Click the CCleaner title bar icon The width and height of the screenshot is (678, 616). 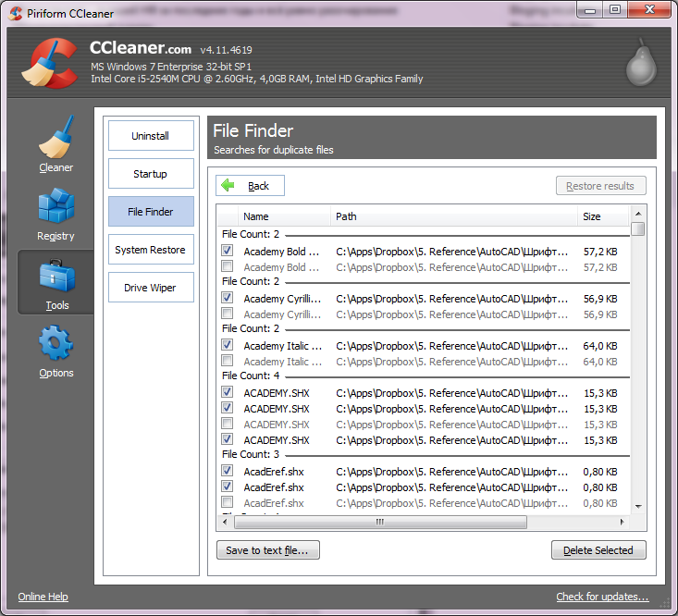tap(16, 13)
